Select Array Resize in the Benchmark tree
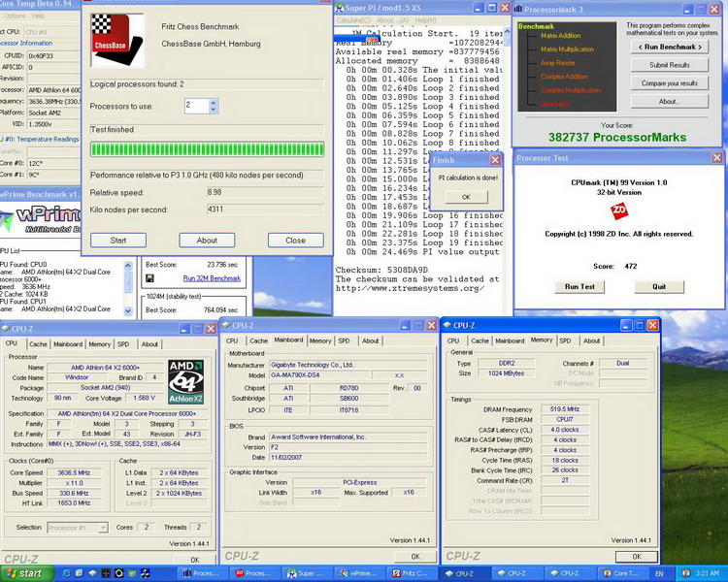This screenshot has width=728, height=582. click(557, 63)
